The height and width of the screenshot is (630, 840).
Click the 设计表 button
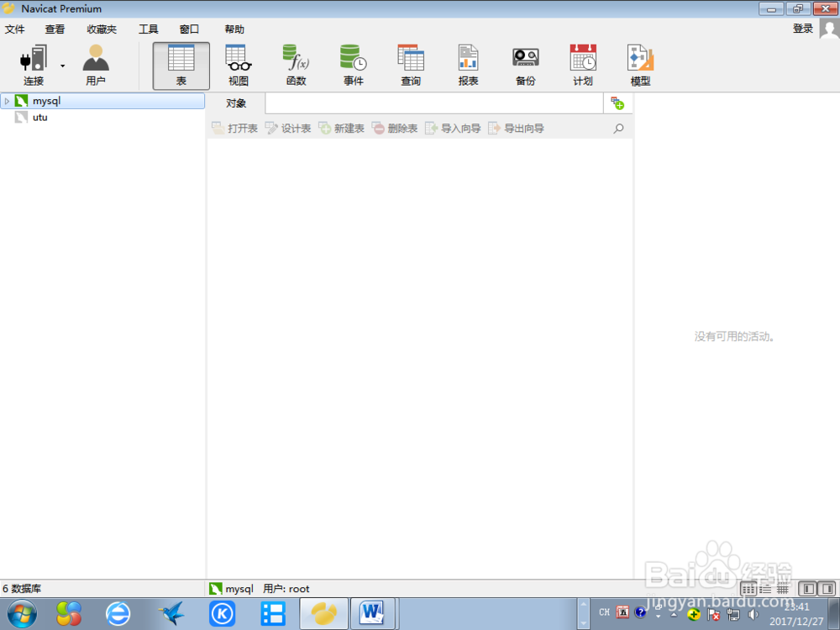point(288,128)
